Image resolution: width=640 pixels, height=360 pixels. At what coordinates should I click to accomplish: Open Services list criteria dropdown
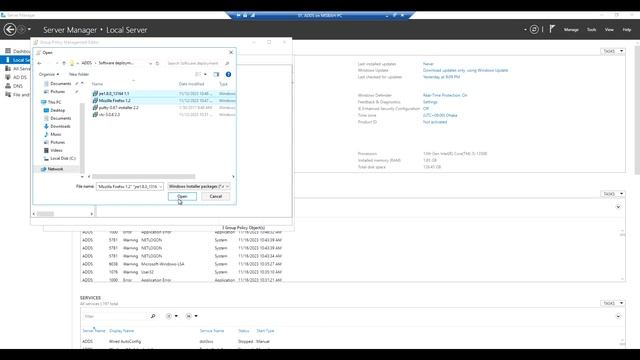[x=171, y=316]
